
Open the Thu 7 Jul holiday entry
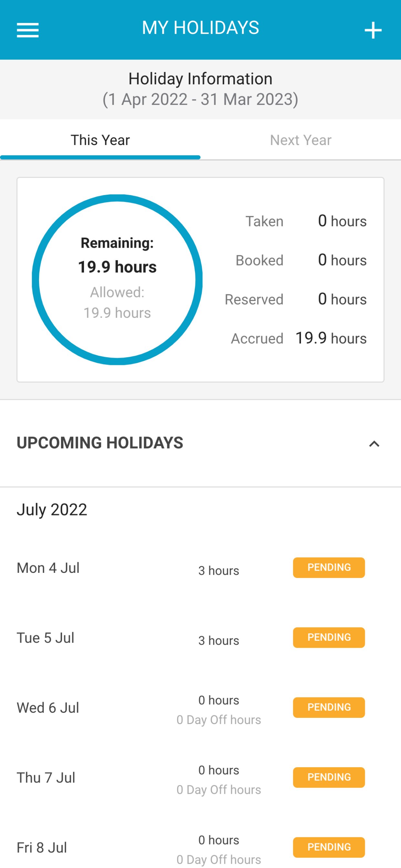click(x=200, y=777)
